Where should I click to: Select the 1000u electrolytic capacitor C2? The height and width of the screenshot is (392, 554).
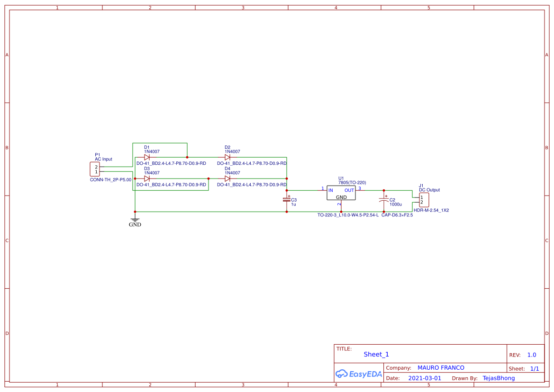pyautogui.click(x=383, y=200)
